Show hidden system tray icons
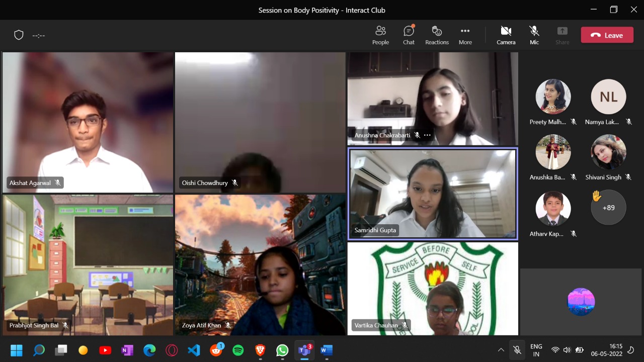Viewport: 644px width, 362px height. pos(501,350)
